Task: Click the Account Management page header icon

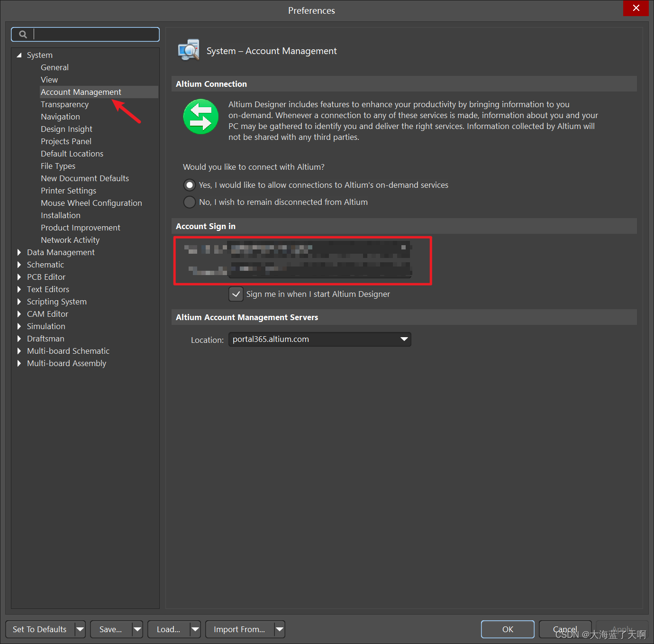Action: coord(189,50)
